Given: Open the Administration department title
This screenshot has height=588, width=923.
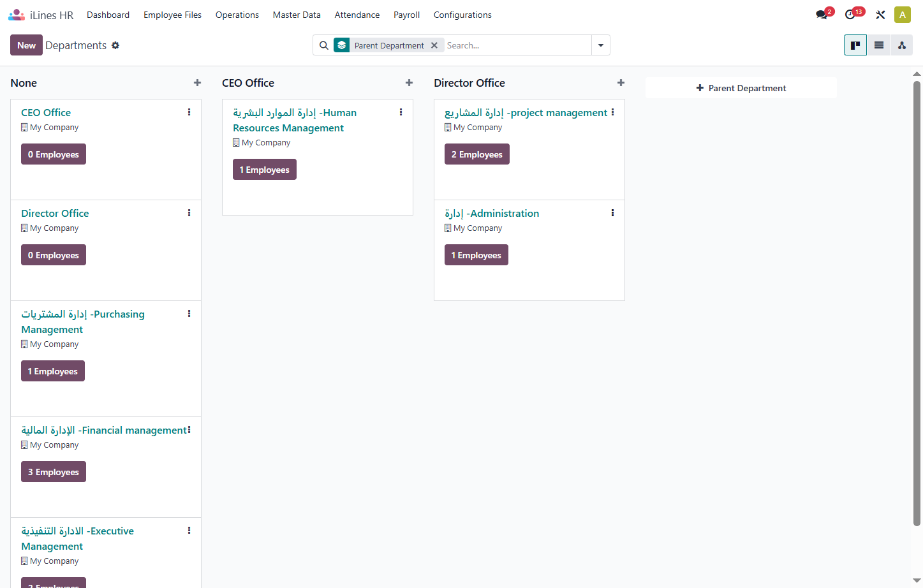Looking at the screenshot, I should (492, 213).
